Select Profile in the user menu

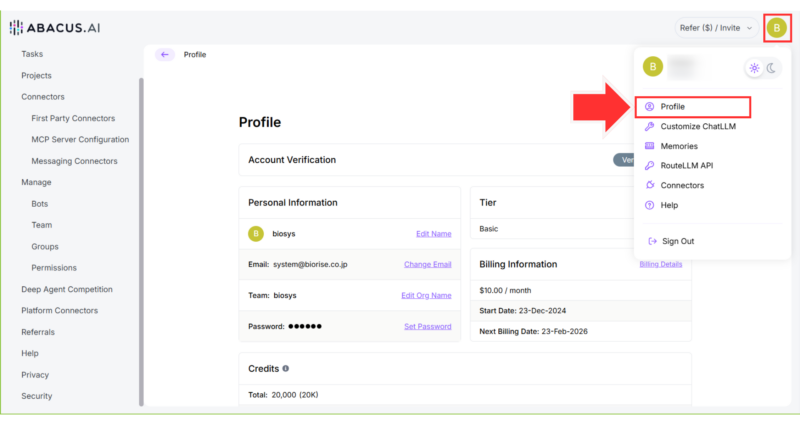(672, 106)
